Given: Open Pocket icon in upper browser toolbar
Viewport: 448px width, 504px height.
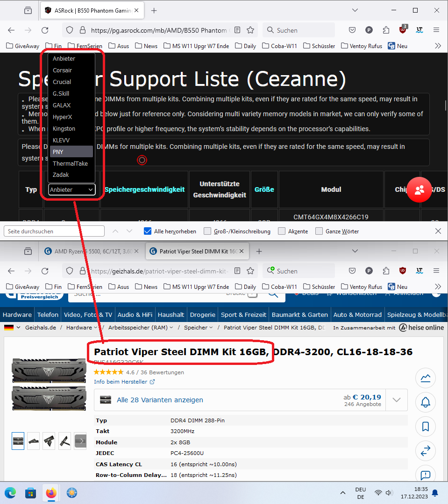Looking at the screenshot, I should click(x=352, y=30).
